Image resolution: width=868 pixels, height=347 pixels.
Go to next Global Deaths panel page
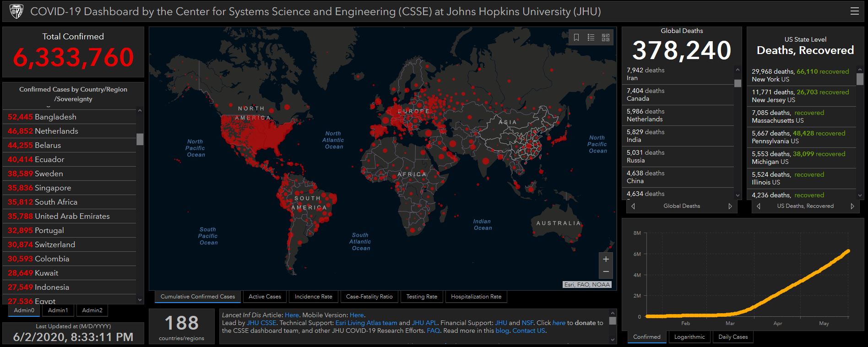pos(730,206)
